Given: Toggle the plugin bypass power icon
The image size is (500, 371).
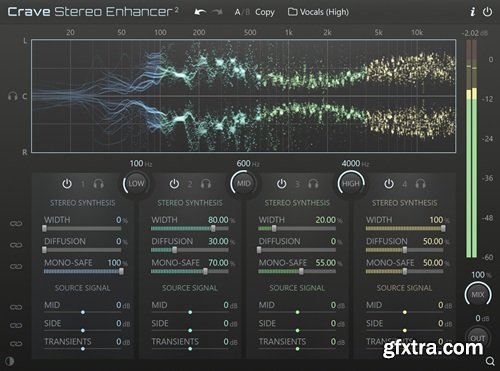Looking at the screenshot, I should [x=487, y=12].
